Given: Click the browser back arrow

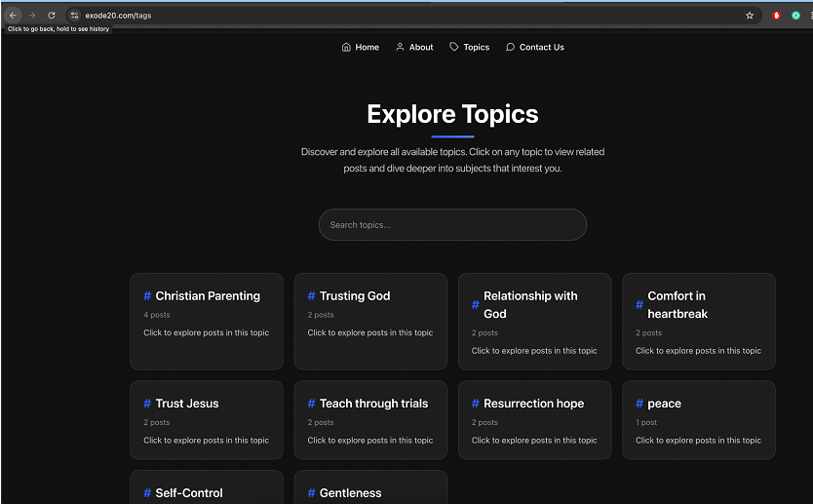Looking at the screenshot, I should tap(13, 16).
